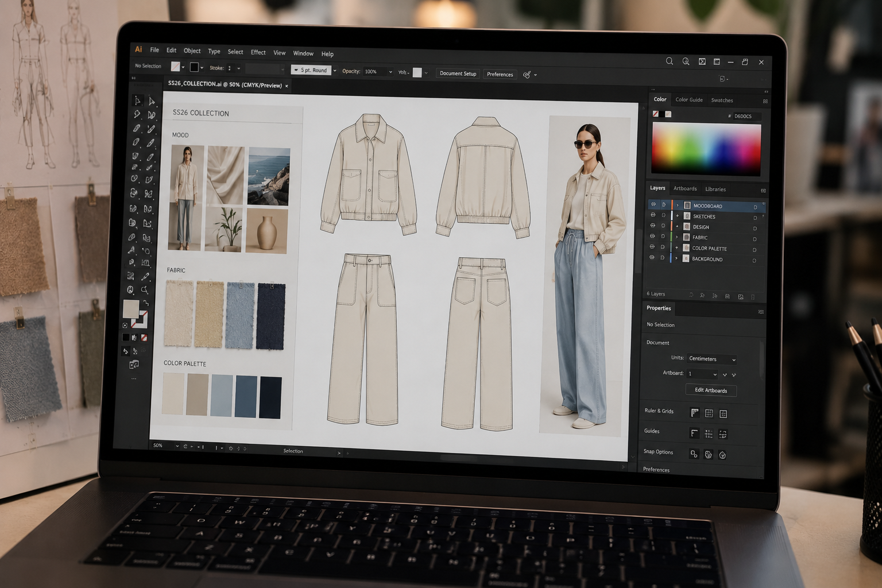
Task: Toggle visibility of the BACKGROUND layer
Action: (652, 258)
